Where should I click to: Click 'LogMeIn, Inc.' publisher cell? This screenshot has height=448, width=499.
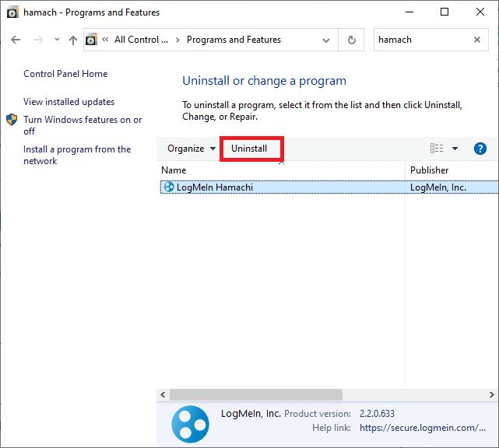[x=438, y=187]
